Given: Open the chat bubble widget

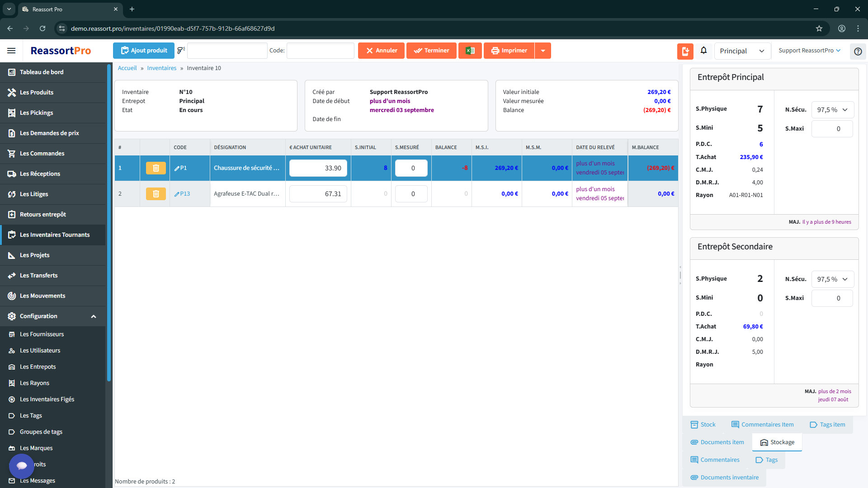Looking at the screenshot, I should [21, 465].
